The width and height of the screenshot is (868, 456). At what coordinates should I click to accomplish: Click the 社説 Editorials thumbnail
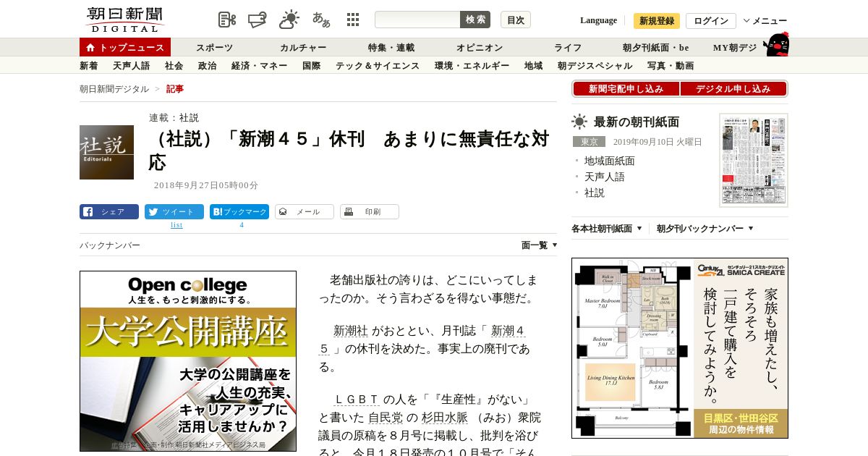click(x=106, y=152)
